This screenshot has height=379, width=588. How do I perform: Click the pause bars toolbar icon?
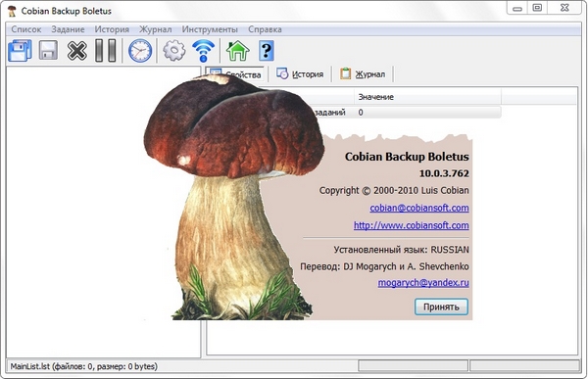[x=106, y=51]
